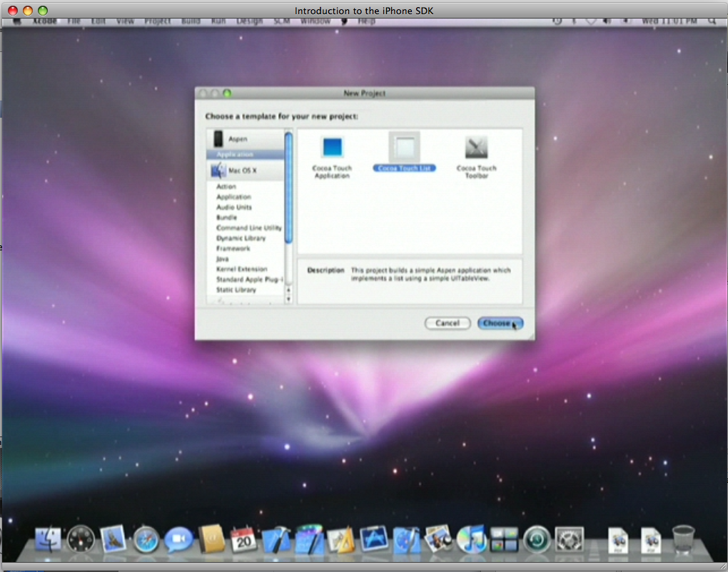Open iCal calendar icon showing 20
The height and width of the screenshot is (572, 728).
coord(244,539)
